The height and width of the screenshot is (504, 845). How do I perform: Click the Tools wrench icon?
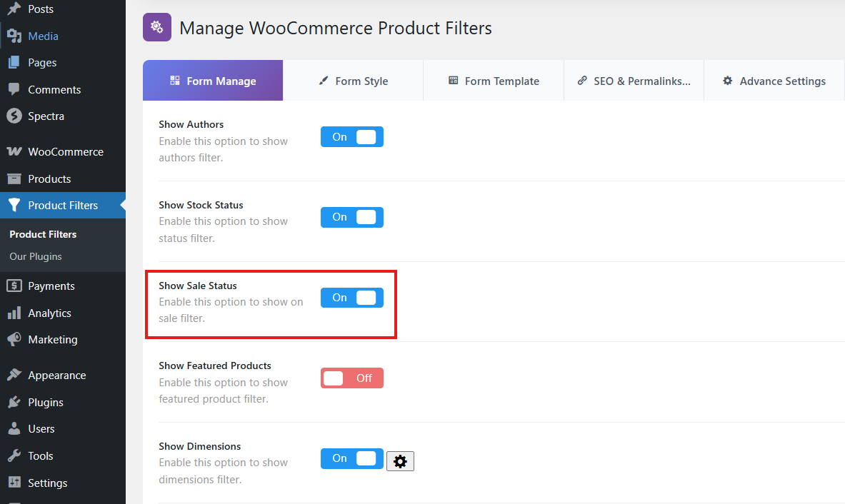click(14, 455)
